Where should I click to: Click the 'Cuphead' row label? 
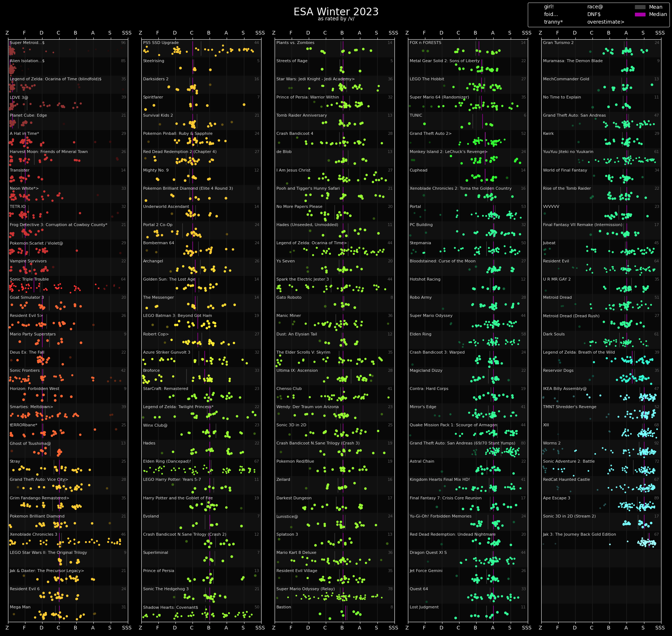tap(418, 170)
